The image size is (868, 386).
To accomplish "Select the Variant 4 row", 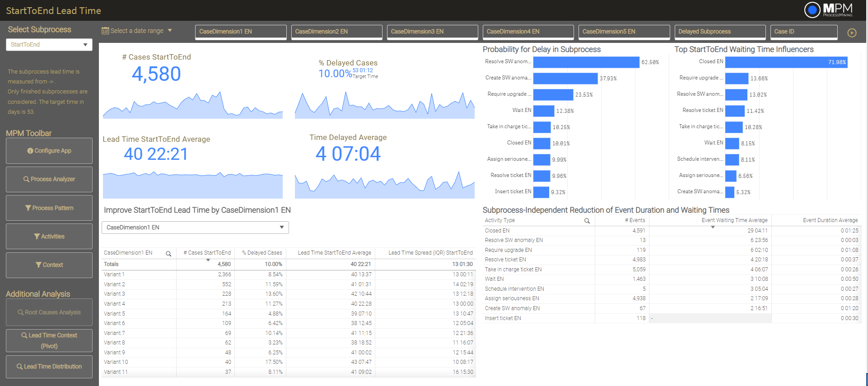I will [x=288, y=304].
